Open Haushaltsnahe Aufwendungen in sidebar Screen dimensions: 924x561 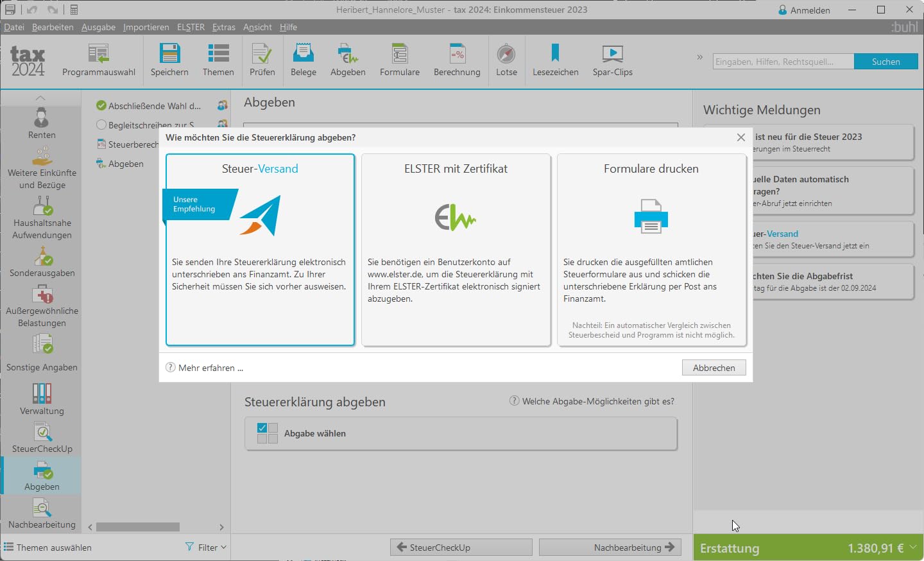click(x=42, y=218)
